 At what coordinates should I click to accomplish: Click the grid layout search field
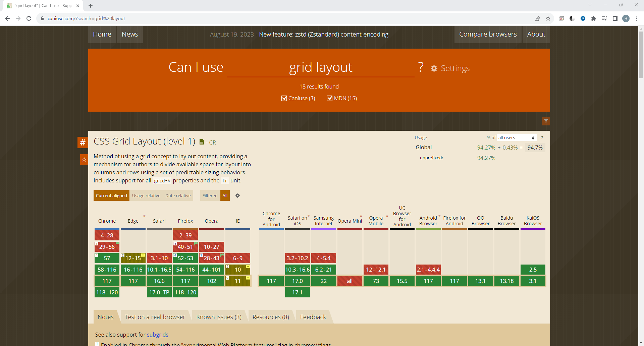(x=321, y=67)
